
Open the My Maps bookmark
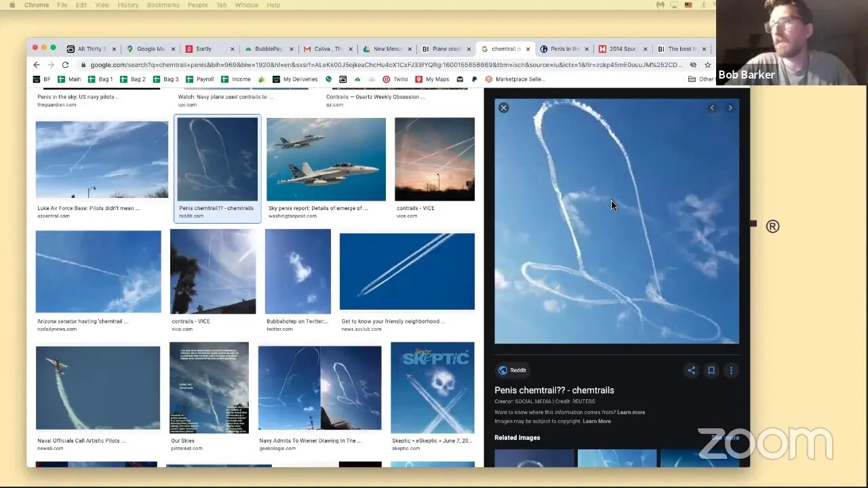tap(432, 79)
